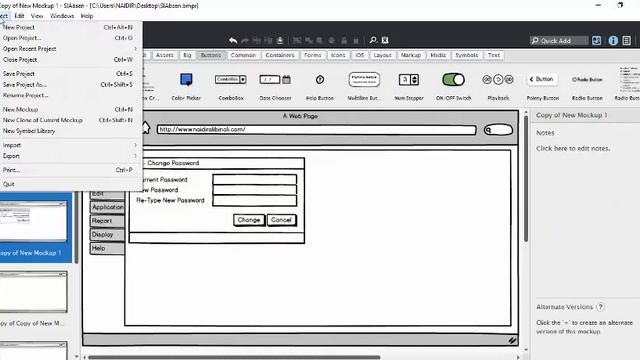Toggle the notes panel icon at top right
Viewport: 640px width, 360px height.
[x=627, y=40]
